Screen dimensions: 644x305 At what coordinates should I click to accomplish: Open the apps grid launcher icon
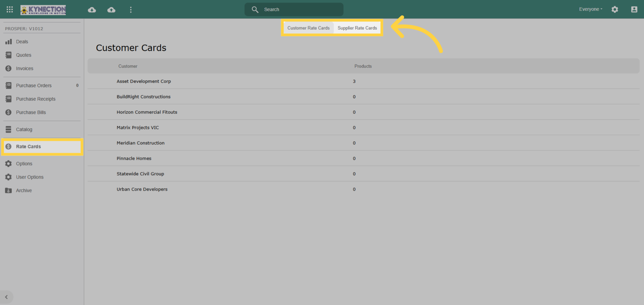pos(10,9)
